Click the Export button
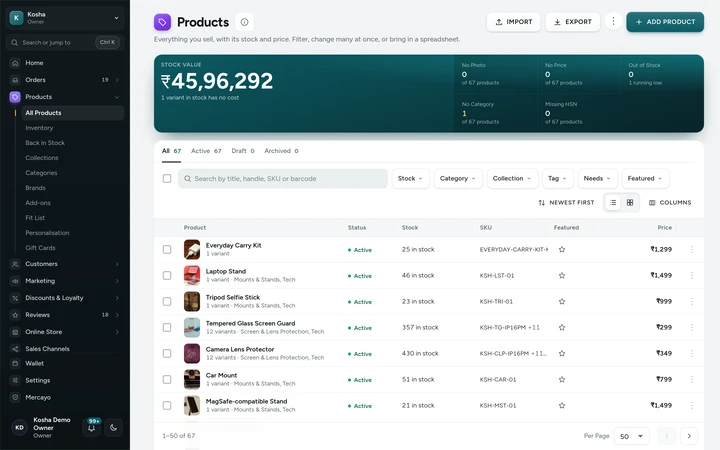 573,22
